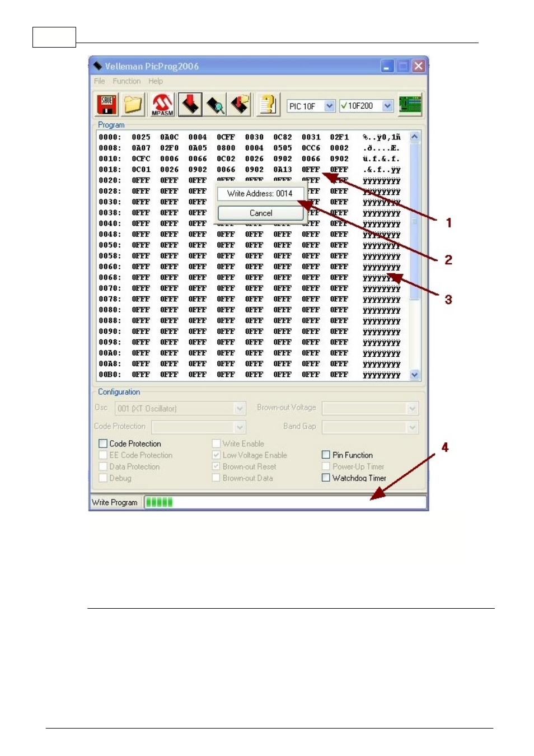Click hex value 0CFC in row 0010
The height and width of the screenshot is (756, 534).
[x=141, y=158]
